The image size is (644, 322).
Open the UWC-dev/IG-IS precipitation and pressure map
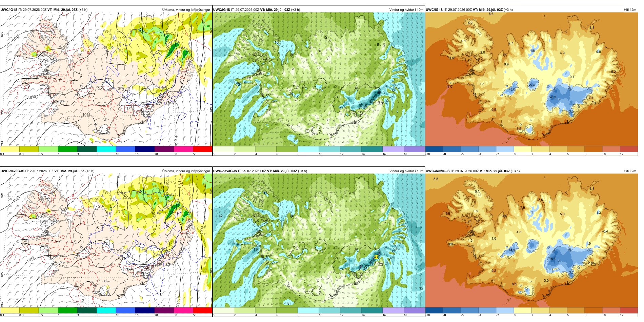tap(106, 242)
